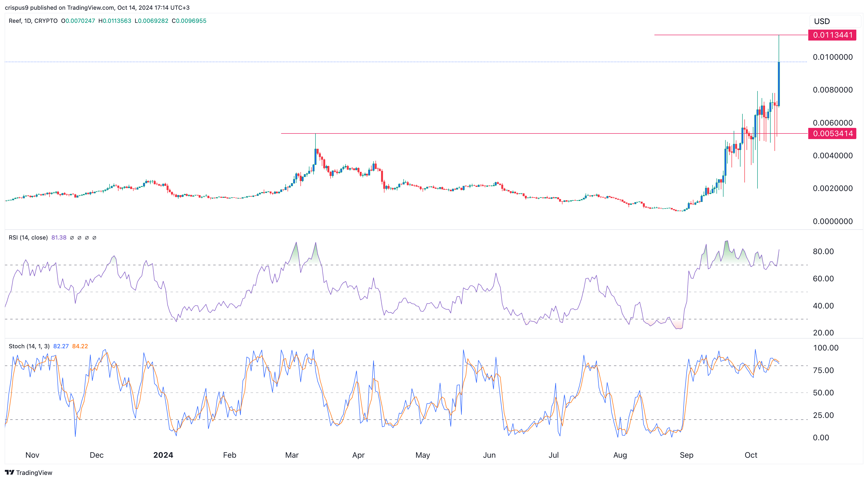Click the Dec label on time axis

pos(97,455)
